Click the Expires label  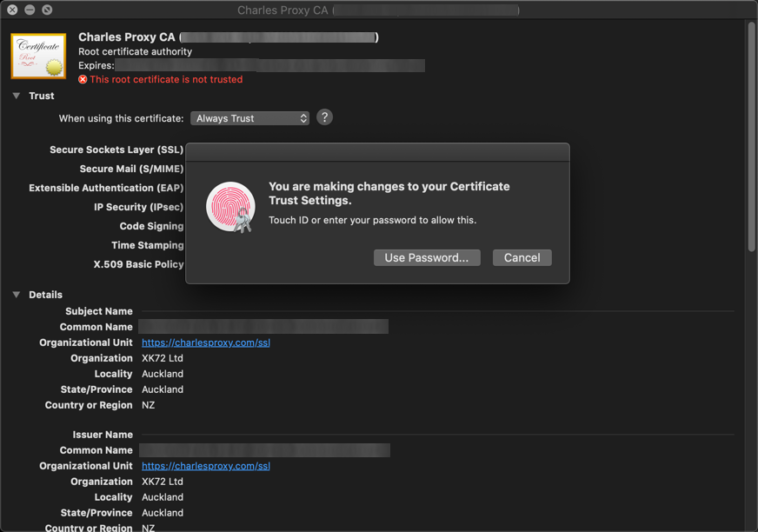[96, 66]
